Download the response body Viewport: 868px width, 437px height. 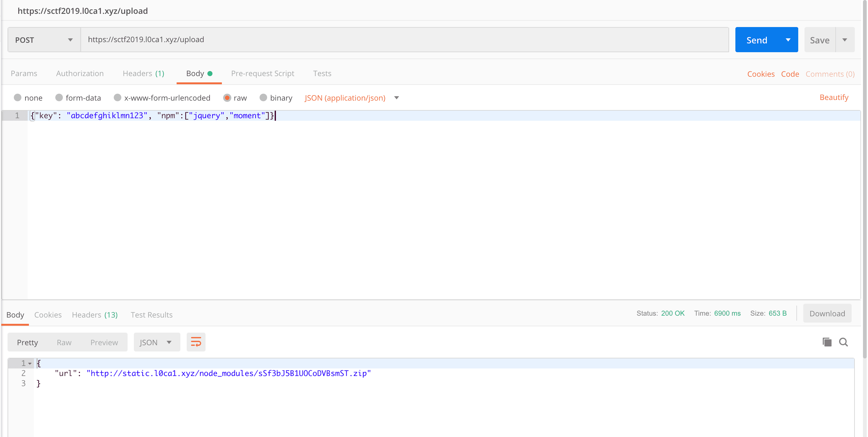[x=827, y=313]
